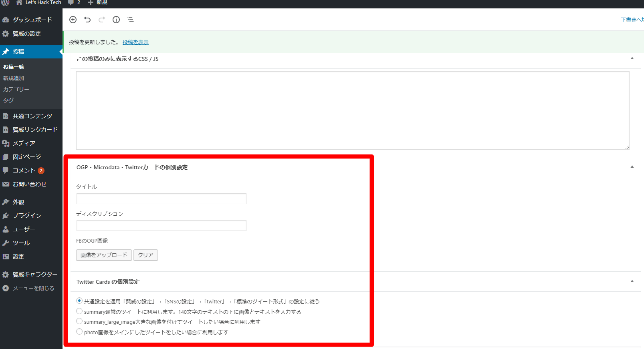This screenshot has height=349, width=644.
Task: Collapse the CSS / JS panel arrow
Action: pos(632,58)
